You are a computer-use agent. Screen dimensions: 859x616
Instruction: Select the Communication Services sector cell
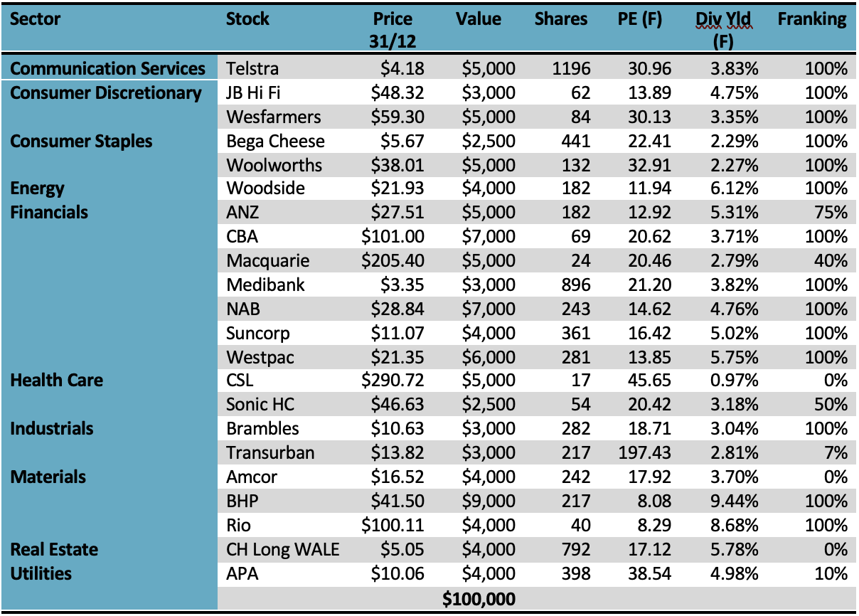108,69
